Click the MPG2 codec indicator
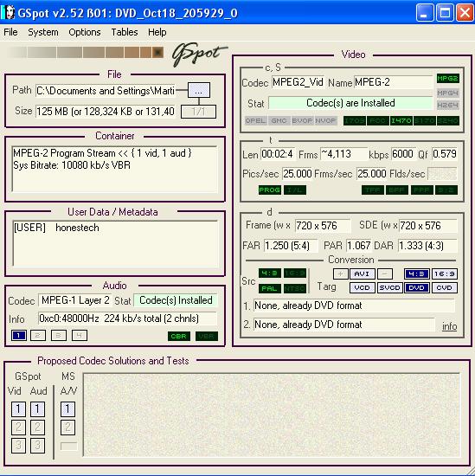 tap(447, 78)
